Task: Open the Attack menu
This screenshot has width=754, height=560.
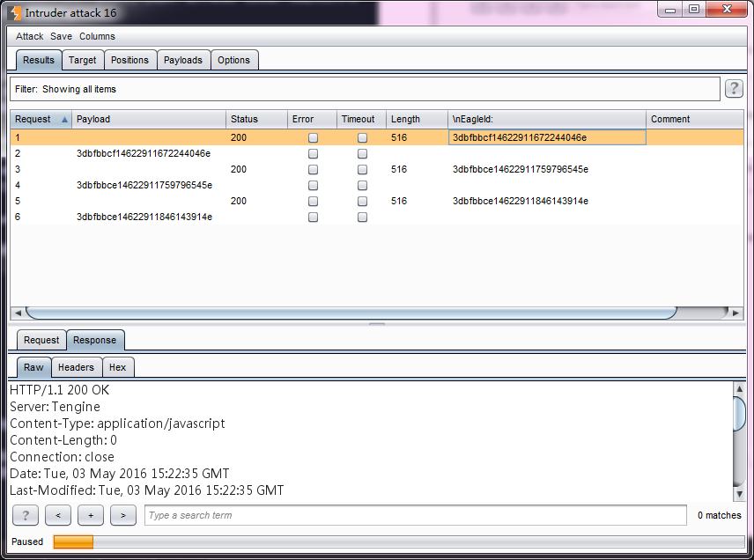Action: click(29, 36)
